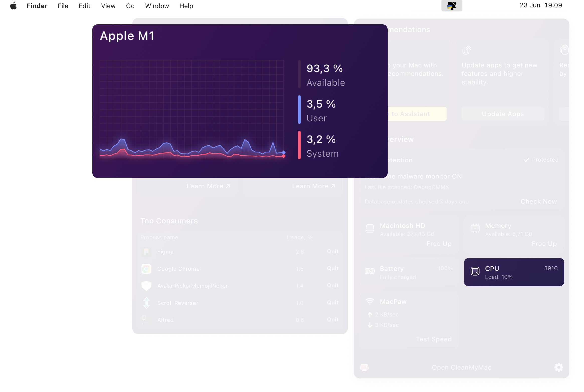Click the MacPaw Wi-Fi icon

(370, 301)
